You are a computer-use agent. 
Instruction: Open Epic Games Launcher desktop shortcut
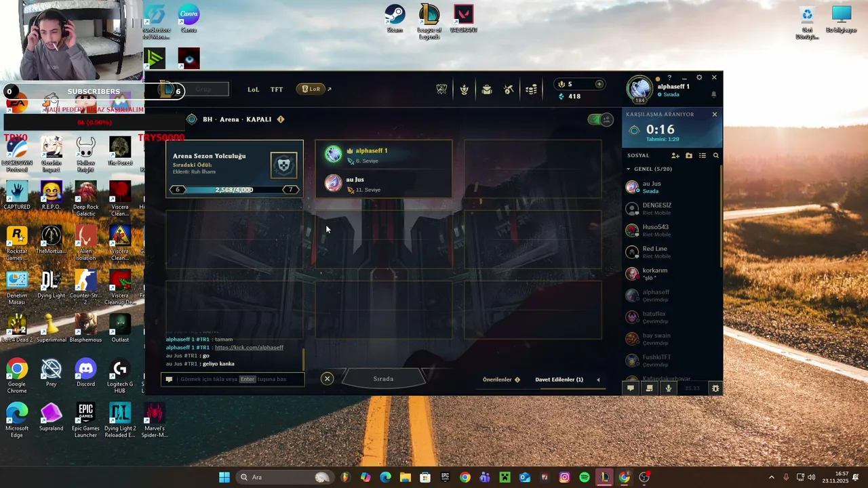85,420
